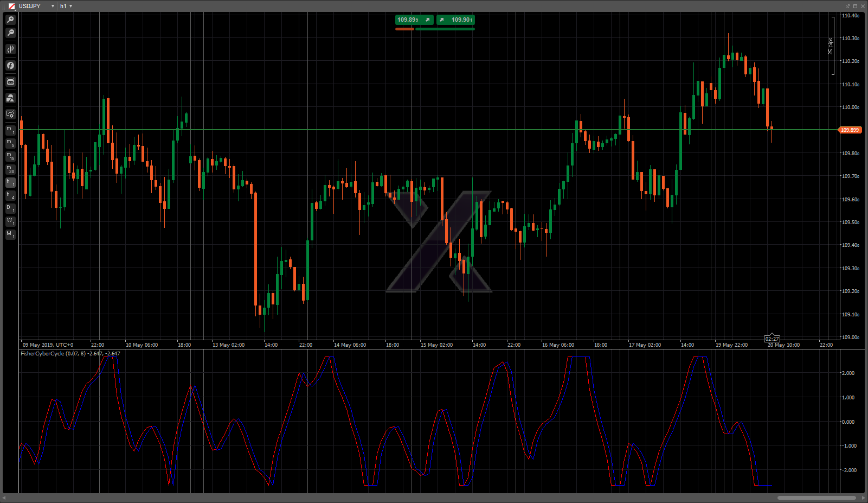Detach the chart with the pop-out icon
This screenshot has height=503, width=868.
847,6
